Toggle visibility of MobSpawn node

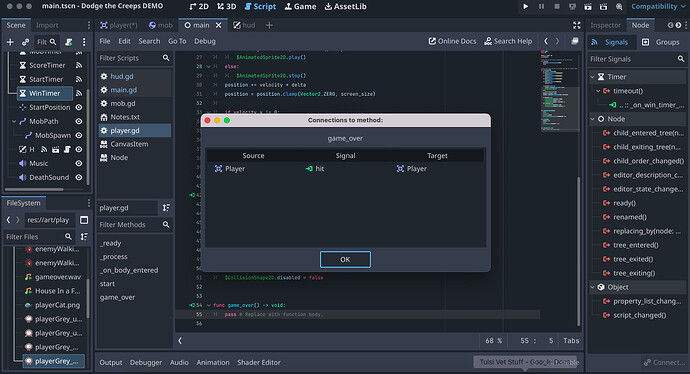pyautogui.click(x=79, y=136)
